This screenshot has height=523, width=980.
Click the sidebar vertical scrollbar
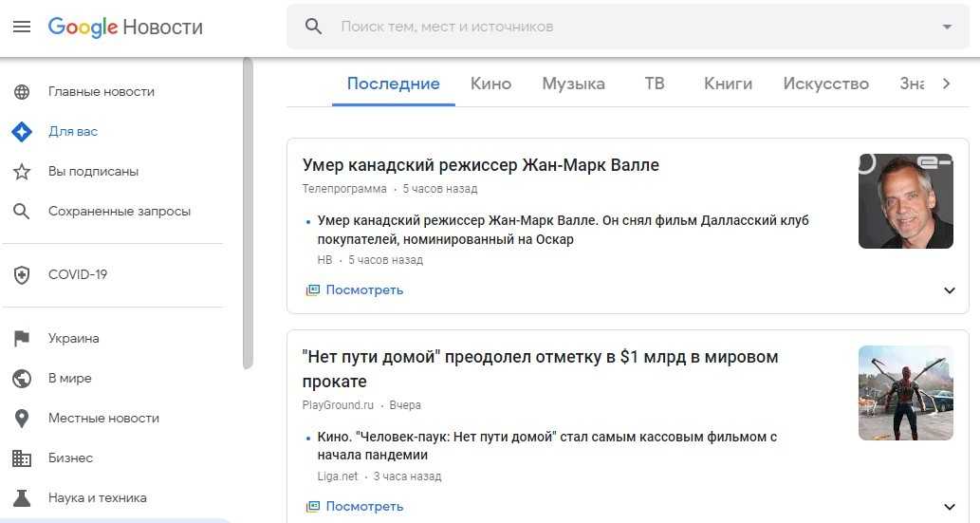coord(248,209)
